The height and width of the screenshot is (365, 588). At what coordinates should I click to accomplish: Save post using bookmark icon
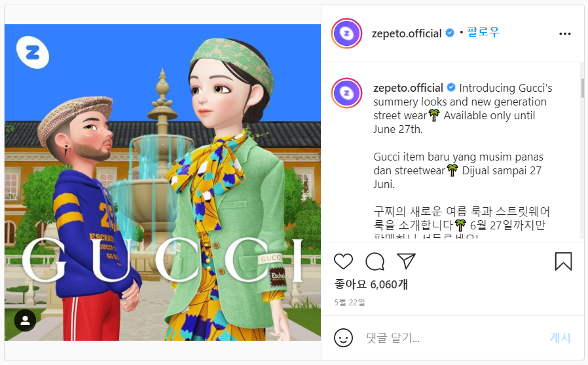pos(563,261)
